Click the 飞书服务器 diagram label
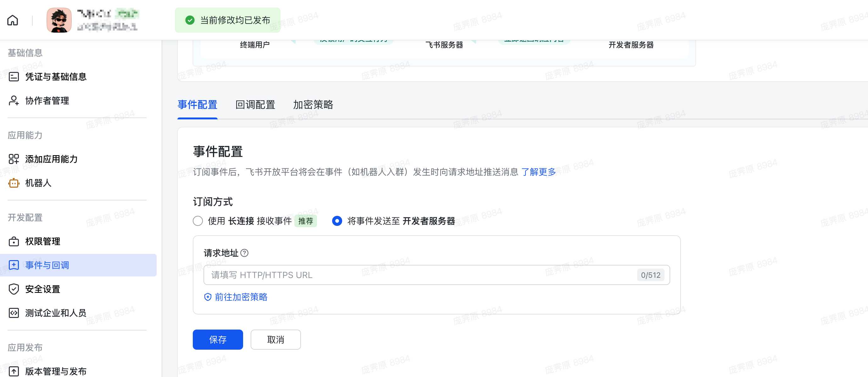Viewport: 868px width, 377px height. tap(444, 45)
